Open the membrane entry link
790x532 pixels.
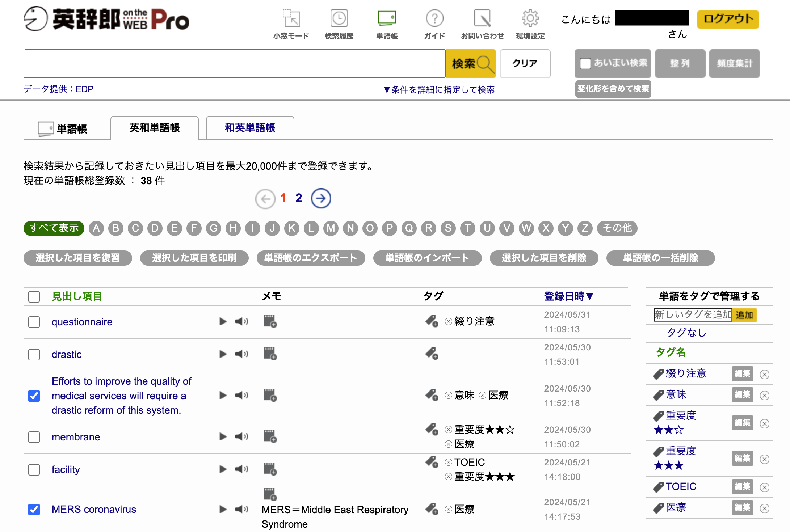click(x=76, y=437)
